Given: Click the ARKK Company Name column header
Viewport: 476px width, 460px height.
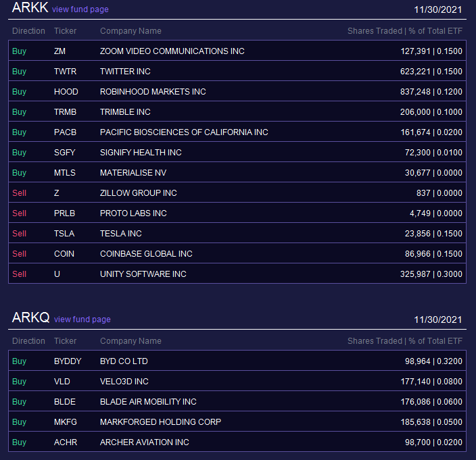Looking at the screenshot, I should click(x=130, y=31).
